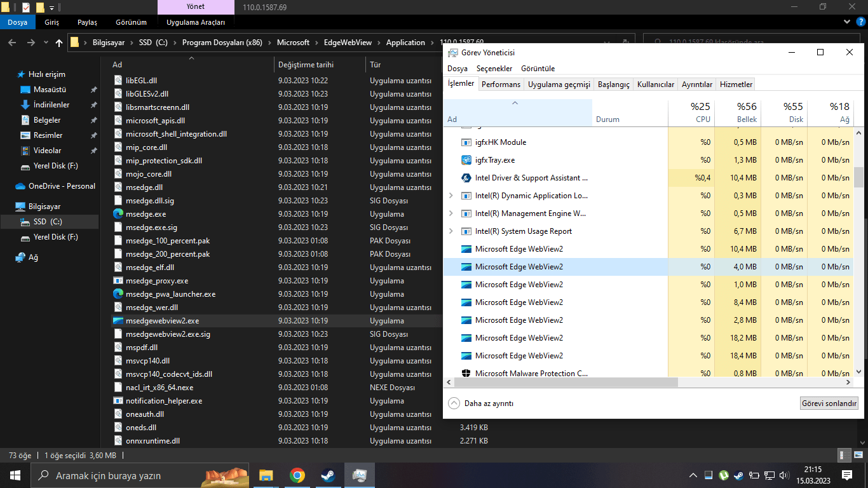Open the dropdown chevron after Bilgisayar in the address bar
Image resolution: width=868 pixels, height=488 pixels.
point(132,43)
